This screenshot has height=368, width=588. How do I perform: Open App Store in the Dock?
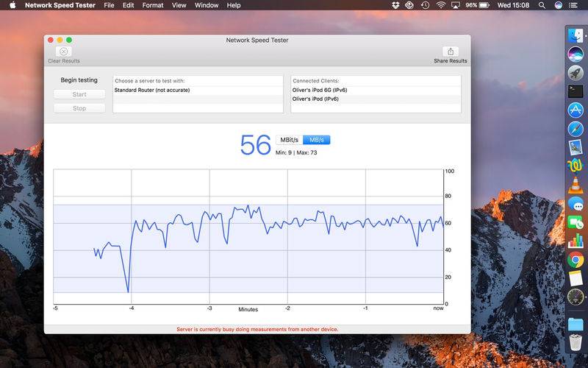tap(576, 110)
